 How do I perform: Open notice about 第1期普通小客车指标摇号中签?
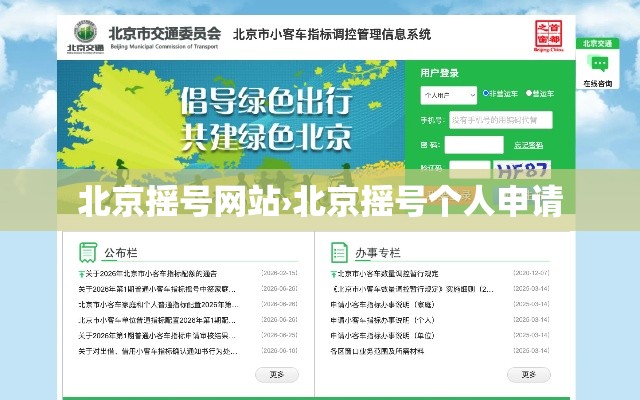click(x=157, y=289)
